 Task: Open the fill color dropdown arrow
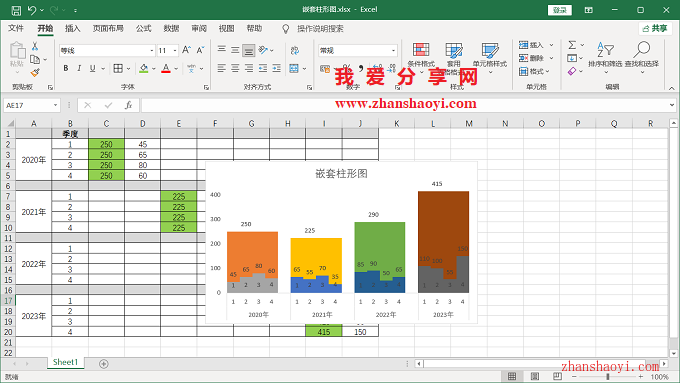[x=154, y=69]
